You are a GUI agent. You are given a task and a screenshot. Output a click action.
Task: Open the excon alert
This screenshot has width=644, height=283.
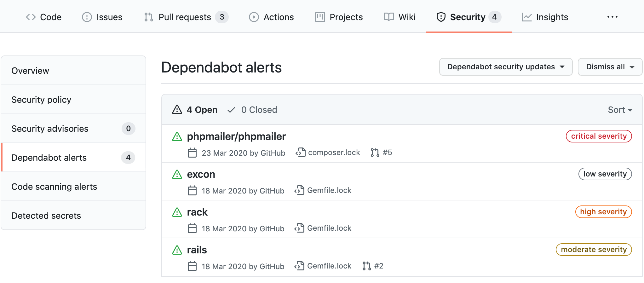coord(201,174)
